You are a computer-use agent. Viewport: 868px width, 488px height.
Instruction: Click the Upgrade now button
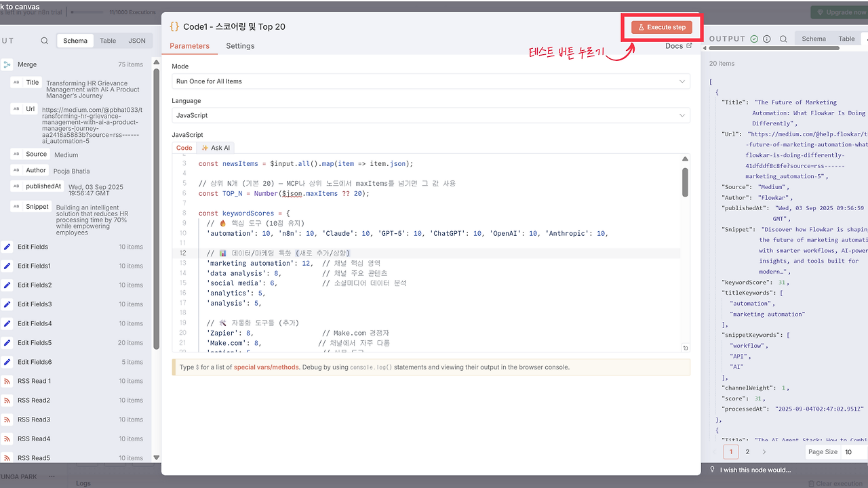839,12
